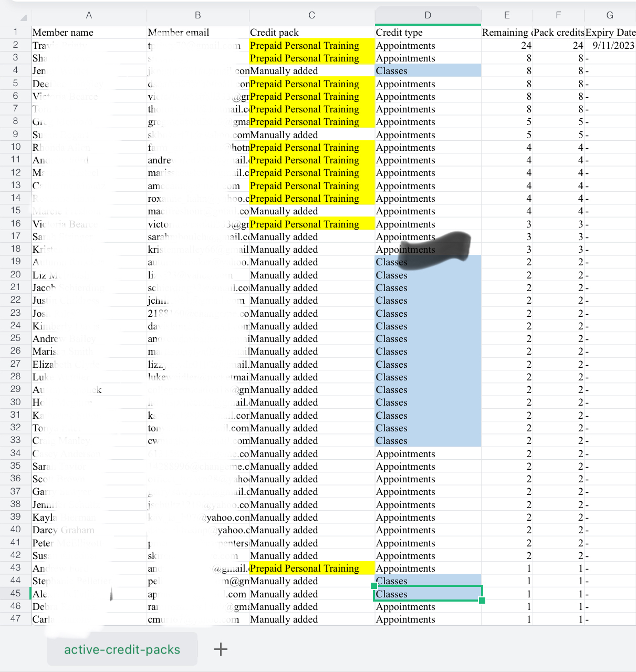This screenshot has width=636, height=672.
Task: Select column C header
Action: point(312,15)
